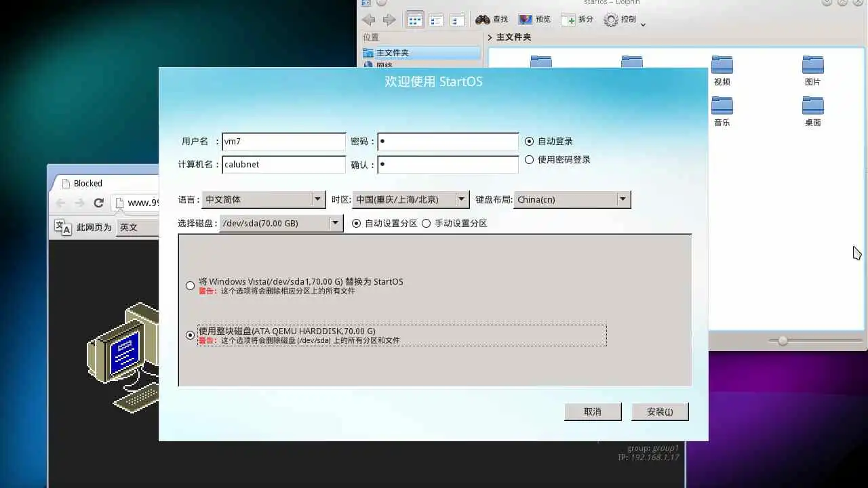Image resolution: width=868 pixels, height=488 pixels.
Task: Click browser forward arrow button
Action: [x=79, y=203]
